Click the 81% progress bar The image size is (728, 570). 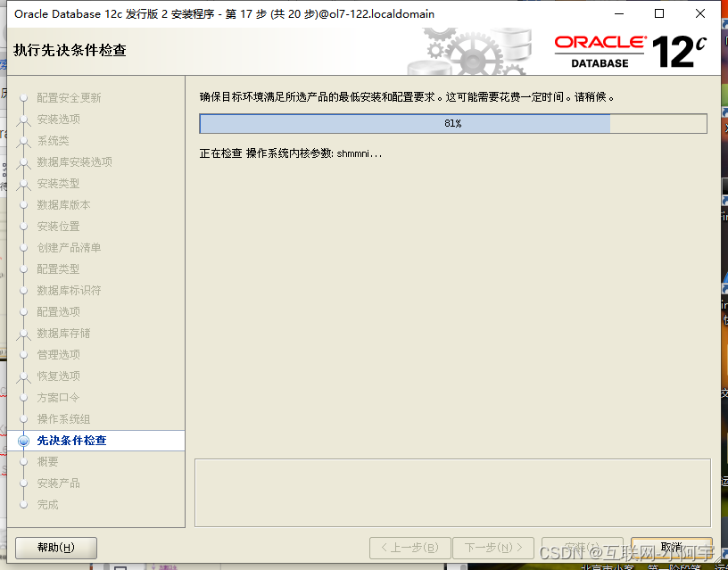point(453,123)
